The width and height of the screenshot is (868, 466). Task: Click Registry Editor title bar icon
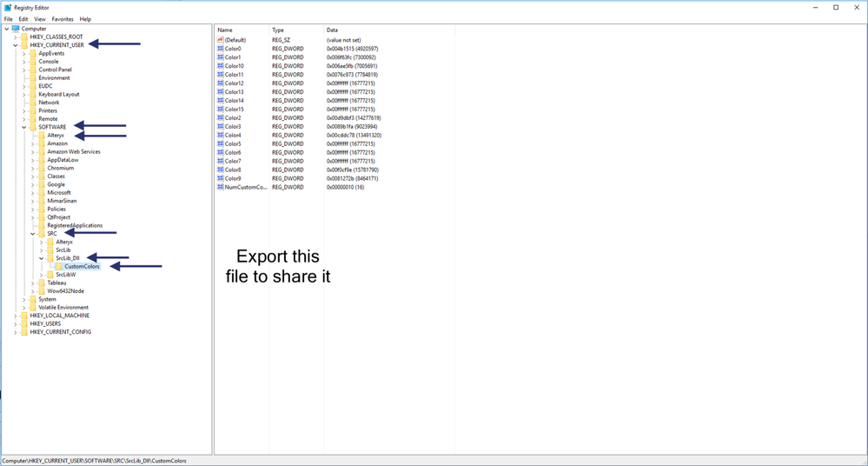click(8, 7)
